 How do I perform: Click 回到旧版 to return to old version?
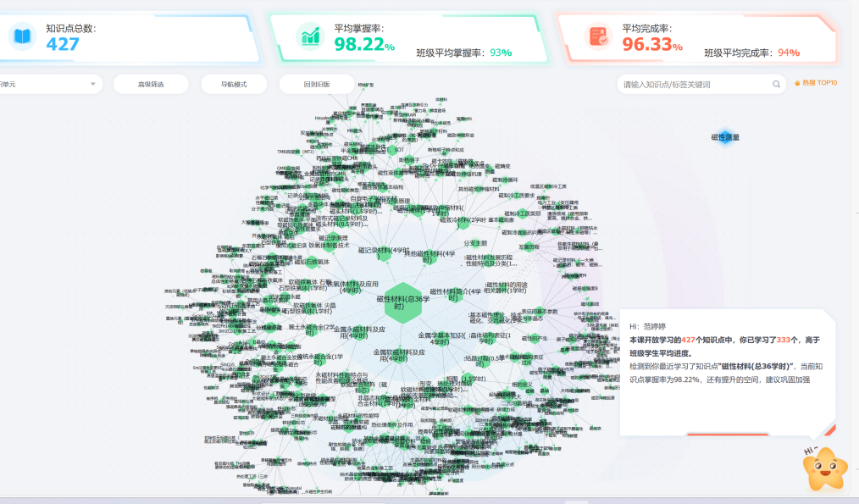click(x=317, y=85)
